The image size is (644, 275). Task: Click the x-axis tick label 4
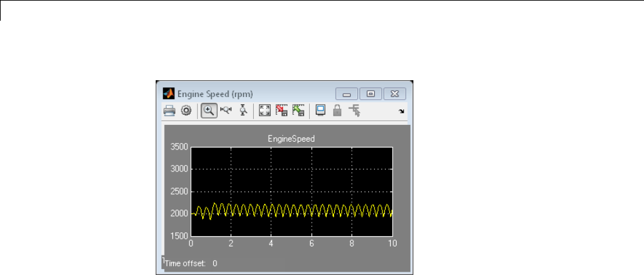[x=271, y=243]
